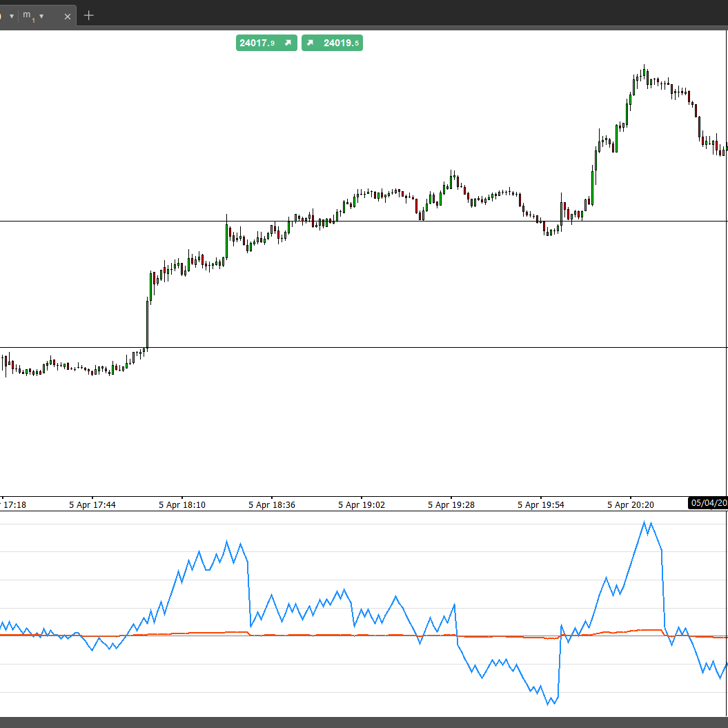The width and height of the screenshot is (728, 728).
Task: Expand the symbol dropdown left of m1
Action: click(11, 17)
